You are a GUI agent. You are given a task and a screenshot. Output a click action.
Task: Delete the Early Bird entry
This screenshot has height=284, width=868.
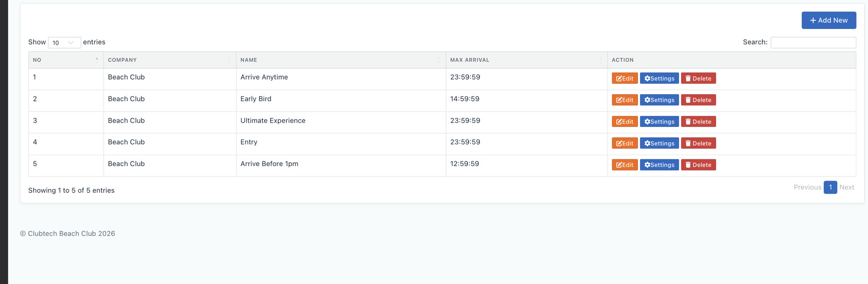(698, 100)
